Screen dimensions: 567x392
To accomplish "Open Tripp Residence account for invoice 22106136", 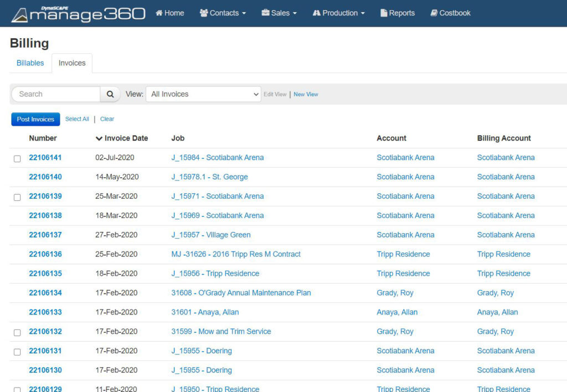I will (404, 254).
